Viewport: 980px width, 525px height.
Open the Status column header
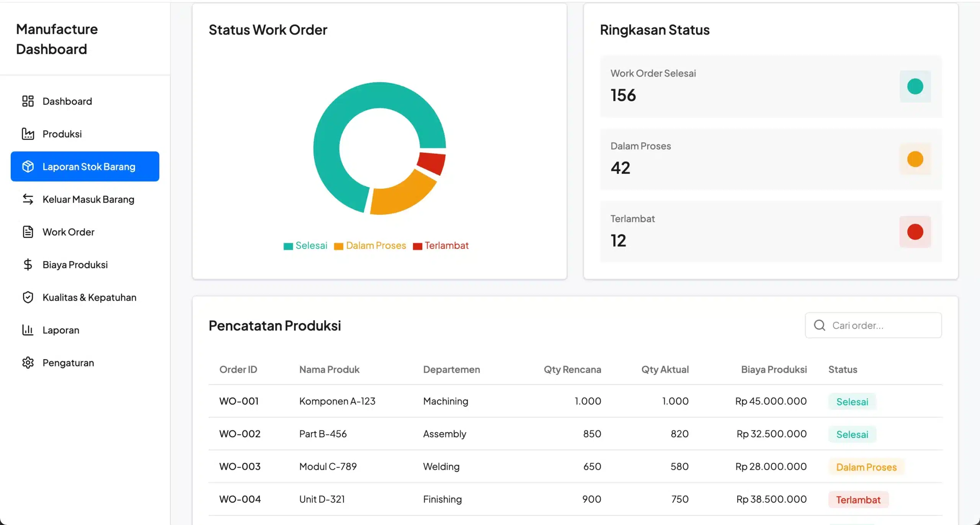pos(843,369)
